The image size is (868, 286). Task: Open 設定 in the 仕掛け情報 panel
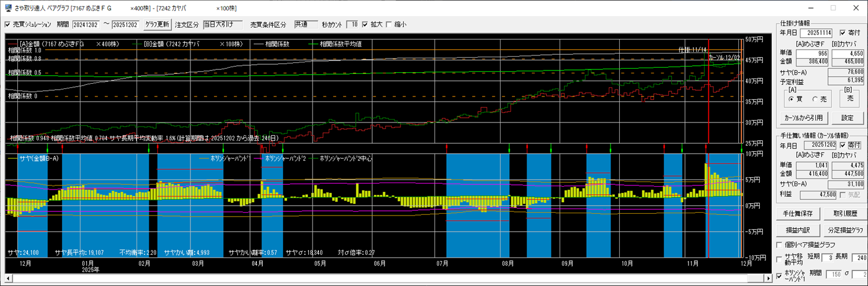point(847,118)
